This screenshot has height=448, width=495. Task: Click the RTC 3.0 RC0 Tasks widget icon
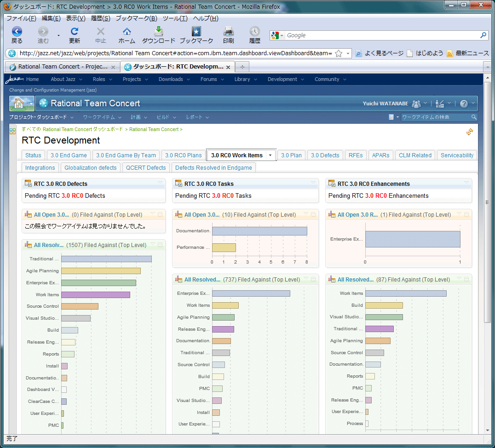[178, 184]
